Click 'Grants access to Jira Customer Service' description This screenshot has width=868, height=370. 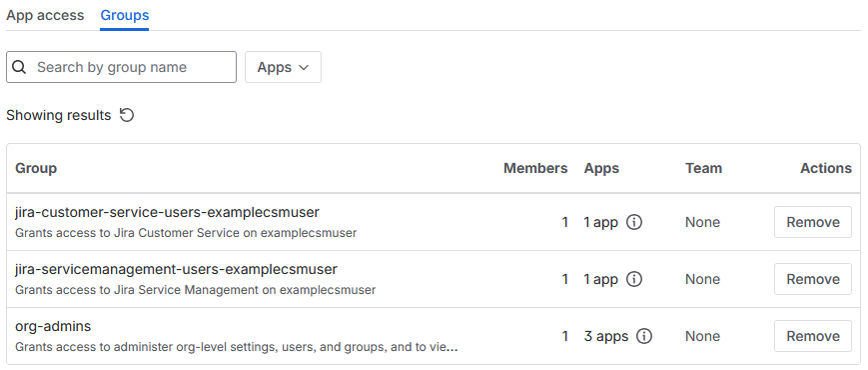[x=186, y=233]
